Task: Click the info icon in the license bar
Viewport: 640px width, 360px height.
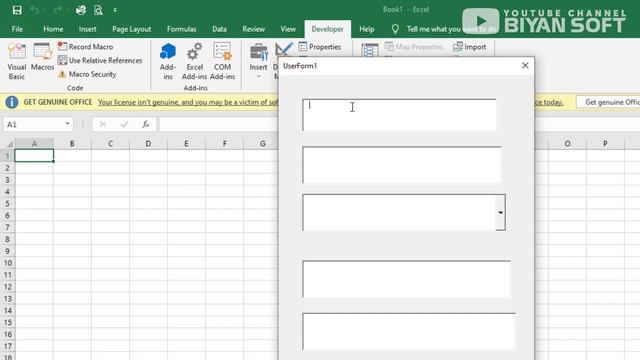Action: click(x=12, y=102)
